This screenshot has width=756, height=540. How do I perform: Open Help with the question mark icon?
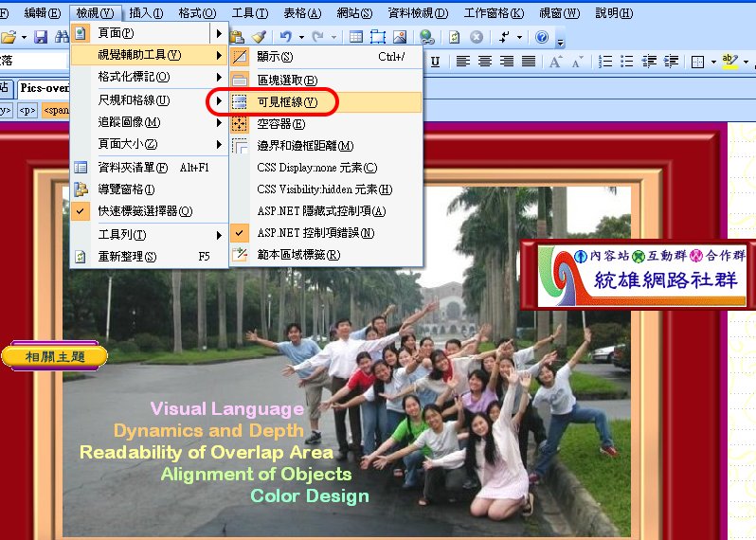(542, 37)
